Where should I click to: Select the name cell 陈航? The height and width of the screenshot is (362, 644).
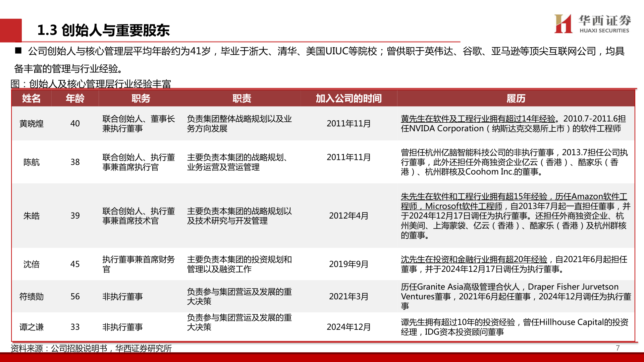32,162
